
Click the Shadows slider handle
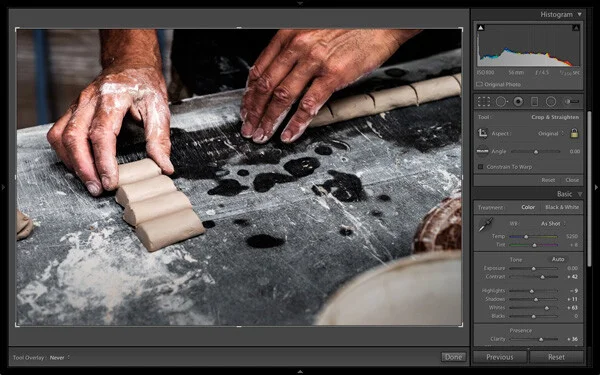(x=536, y=300)
